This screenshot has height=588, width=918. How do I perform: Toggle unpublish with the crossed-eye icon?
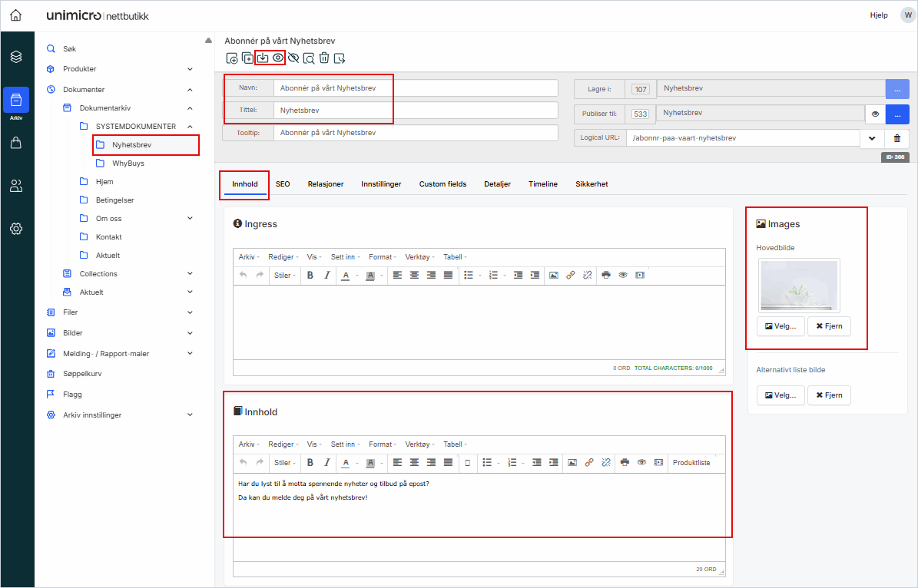click(x=293, y=58)
